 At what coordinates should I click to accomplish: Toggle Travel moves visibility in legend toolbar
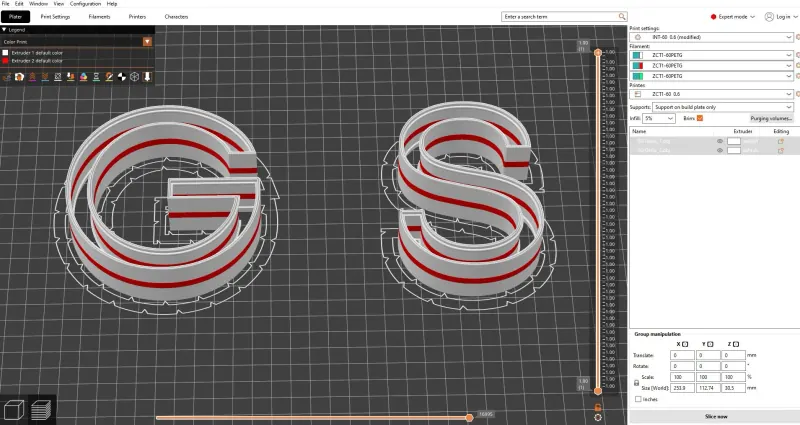pos(7,77)
